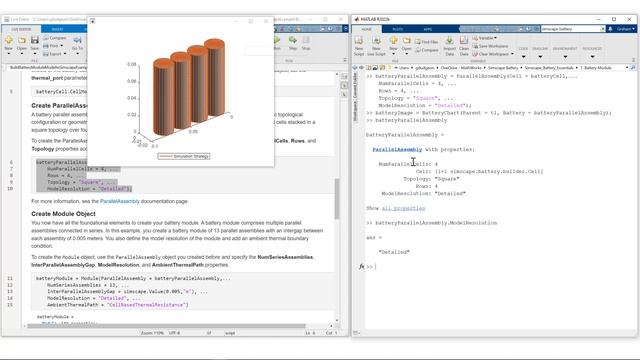Click Find Files in the MATLAB toolstrip
This screenshot has width=640, height=360.
(x=427, y=42)
